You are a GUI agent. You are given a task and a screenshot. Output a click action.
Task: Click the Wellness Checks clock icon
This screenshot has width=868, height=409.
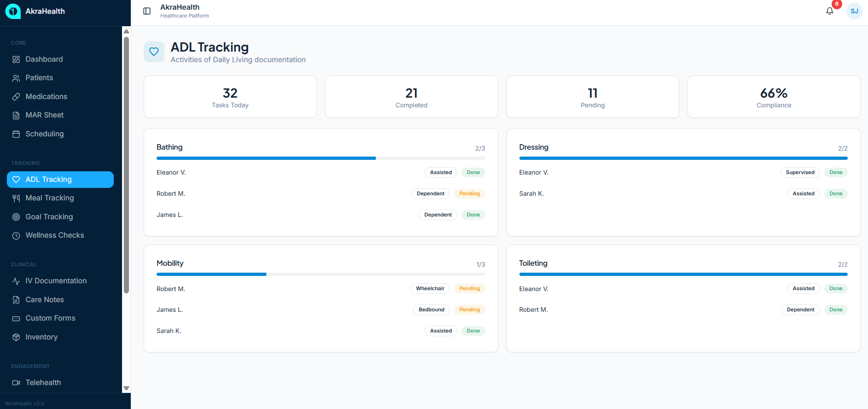(16, 235)
